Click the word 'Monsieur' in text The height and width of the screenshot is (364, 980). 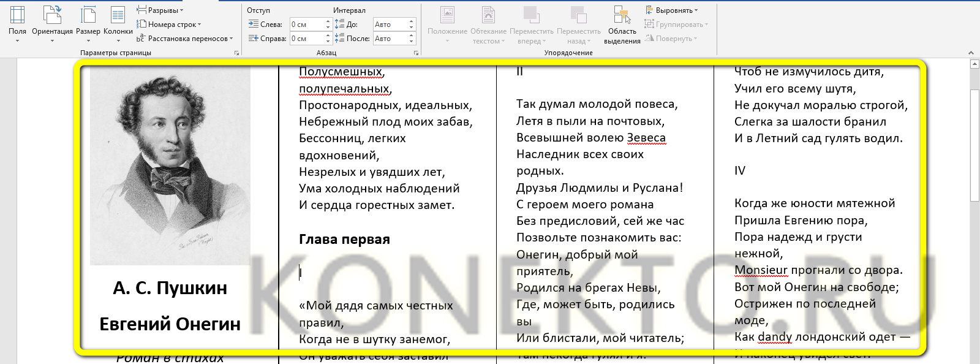click(x=761, y=270)
